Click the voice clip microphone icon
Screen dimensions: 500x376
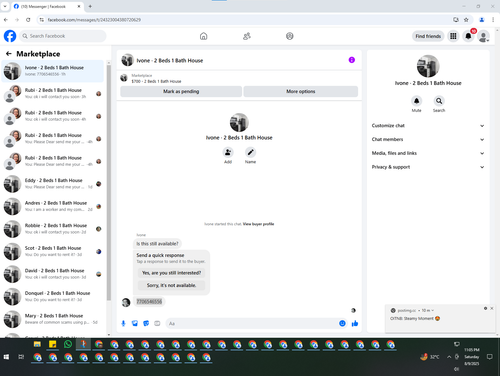point(123,323)
